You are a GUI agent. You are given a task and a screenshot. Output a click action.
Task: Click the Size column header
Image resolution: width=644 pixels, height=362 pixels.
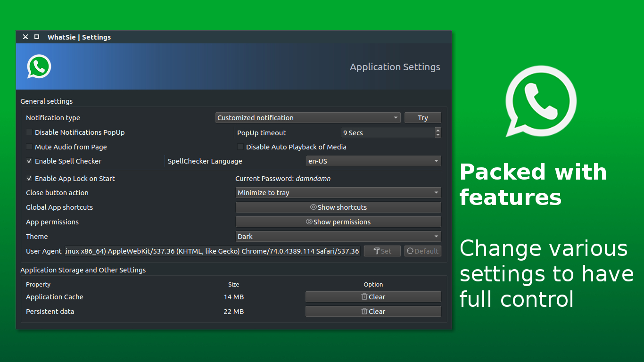234,285
